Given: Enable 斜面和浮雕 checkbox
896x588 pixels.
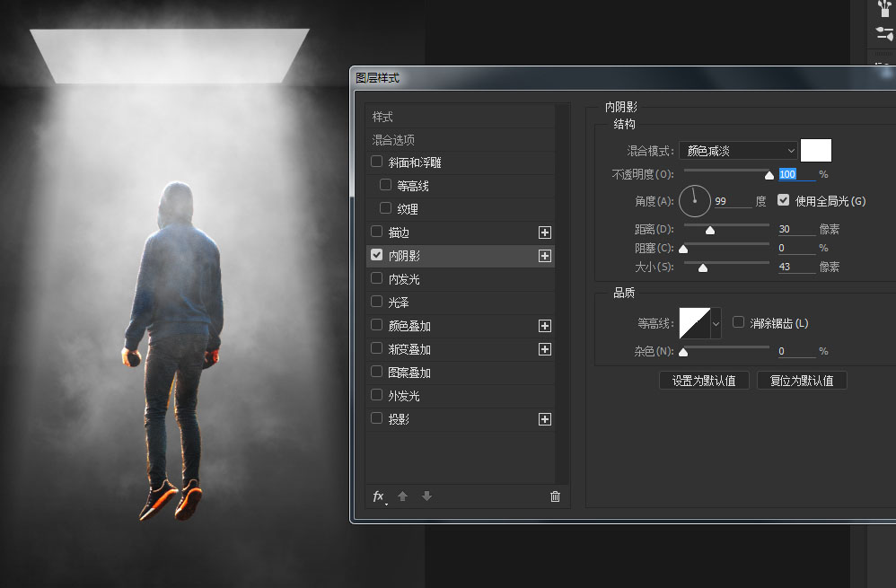Looking at the screenshot, I should tap(376, 162).
